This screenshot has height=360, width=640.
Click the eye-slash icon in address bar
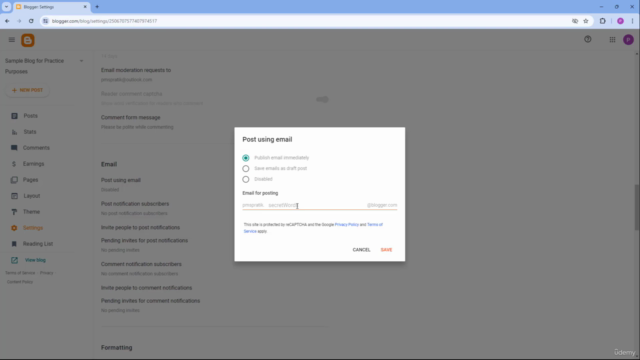point(575,21)
